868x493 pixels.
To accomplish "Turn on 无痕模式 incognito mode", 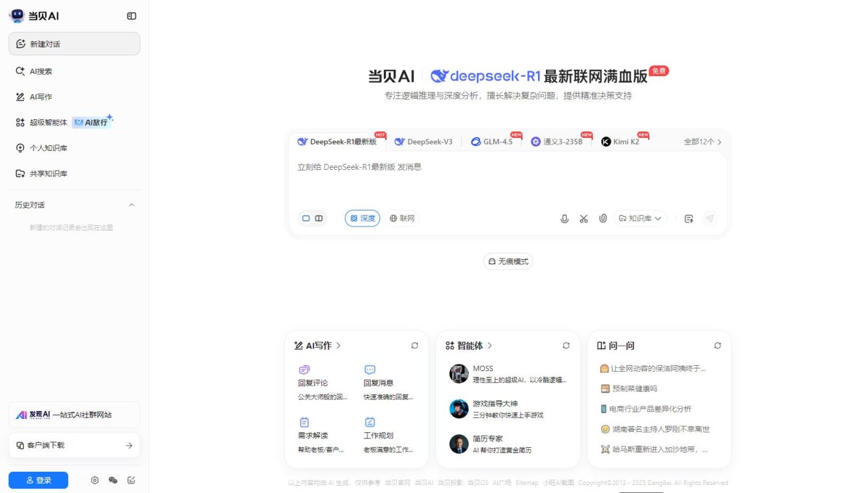I will (508, 262).
